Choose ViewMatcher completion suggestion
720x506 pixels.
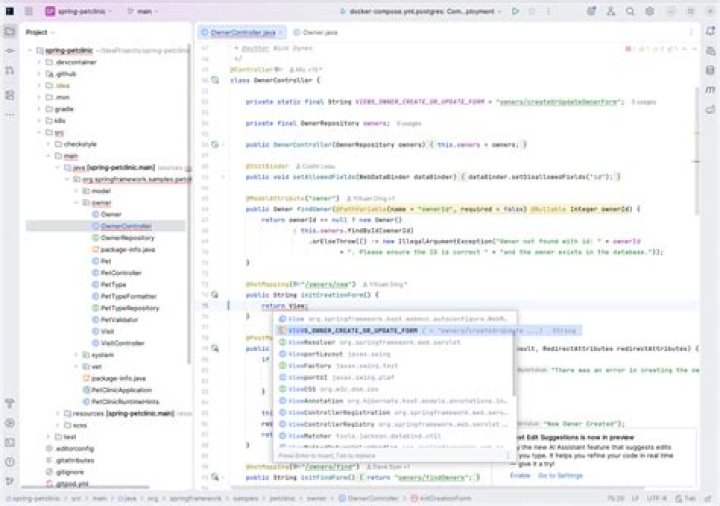[x=394, y=436]
